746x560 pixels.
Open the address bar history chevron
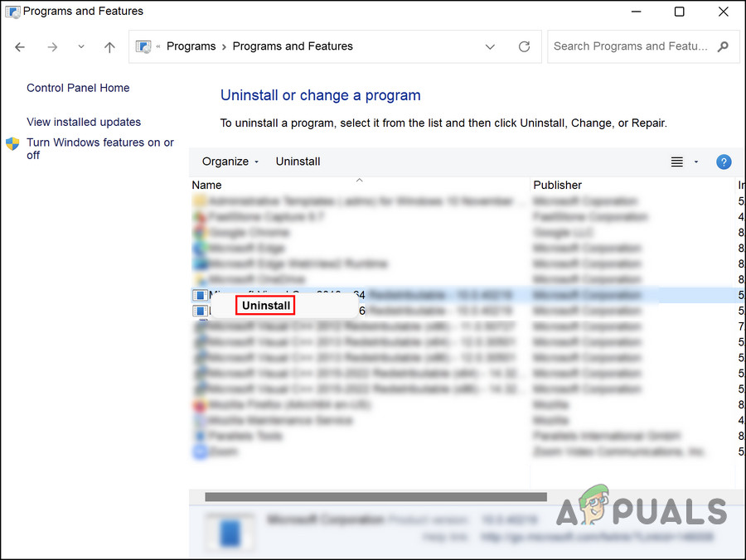[x=490, y=47]
